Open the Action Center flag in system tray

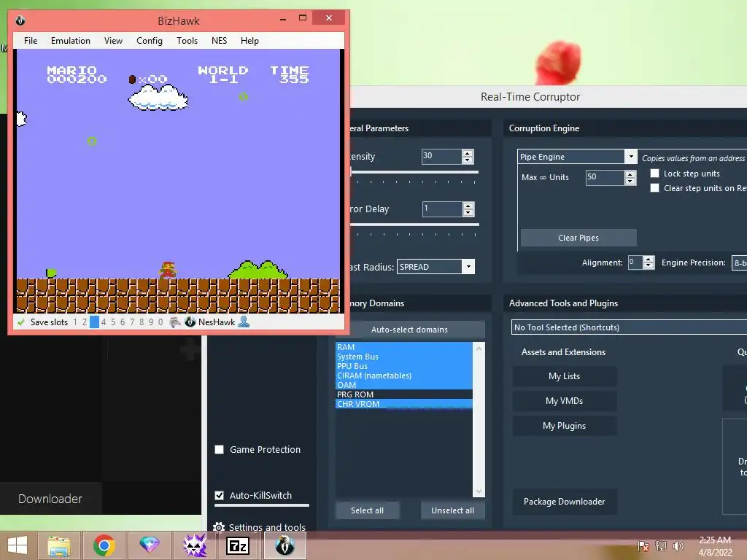coord(643,545)
